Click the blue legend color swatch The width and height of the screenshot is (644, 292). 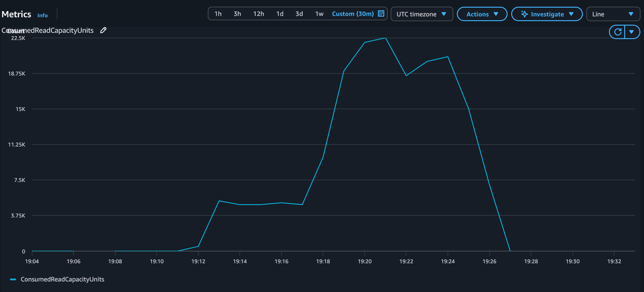point(13,279)
